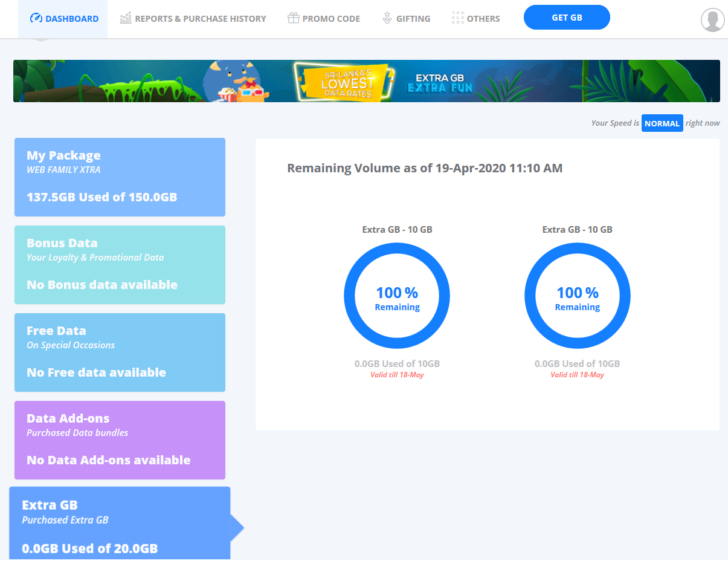
Task: Click the Remaining Volume date heading
Action: [425, 168]
